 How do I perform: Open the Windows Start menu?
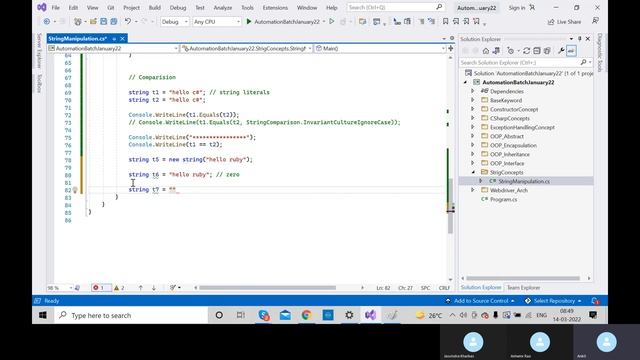43,315
